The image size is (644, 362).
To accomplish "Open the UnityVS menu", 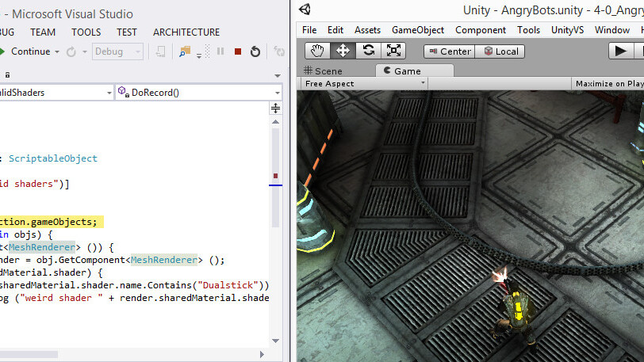I will (567, 30).
